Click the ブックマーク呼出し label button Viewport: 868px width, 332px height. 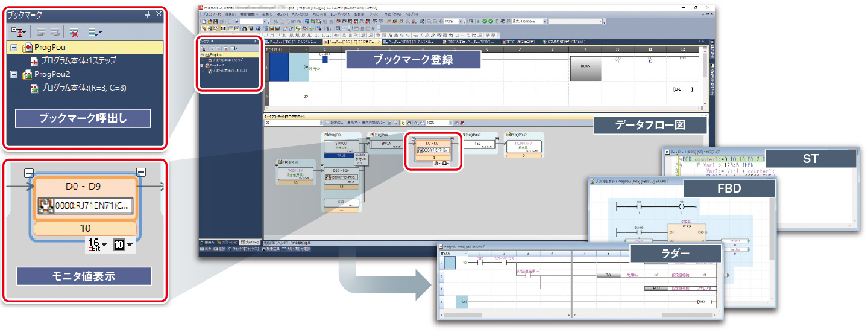click(83, 118)
